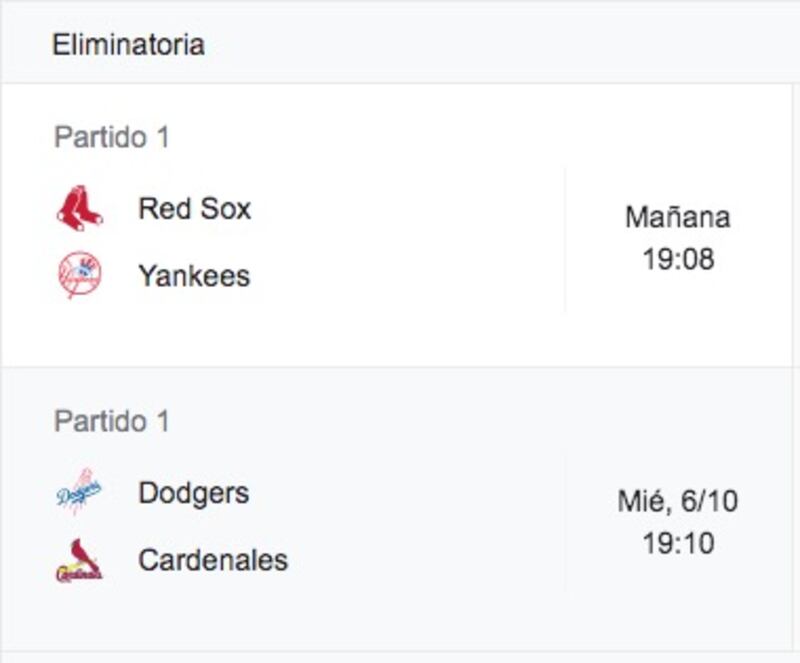Image resolution: width=800 pixels, height=663 pixels.
Task: Open the Mié, 6/10 game date
Action: [x=678, y=501]
